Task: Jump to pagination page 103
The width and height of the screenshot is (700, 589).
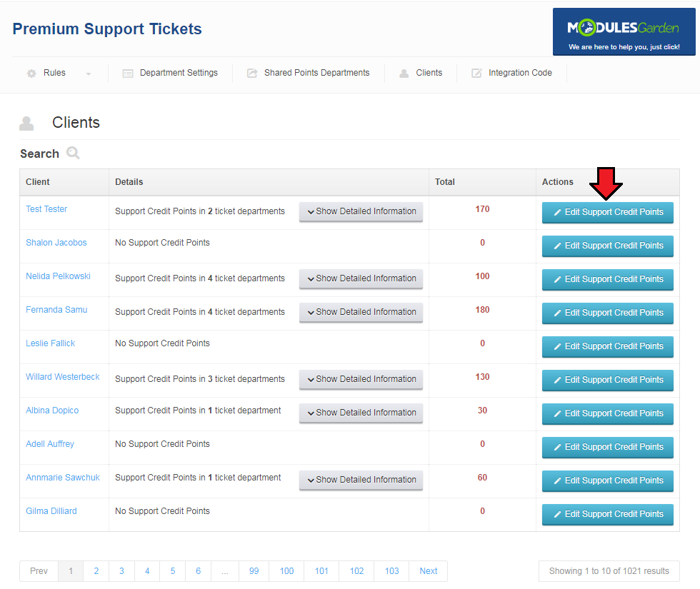Action: [x=391, y=571]
